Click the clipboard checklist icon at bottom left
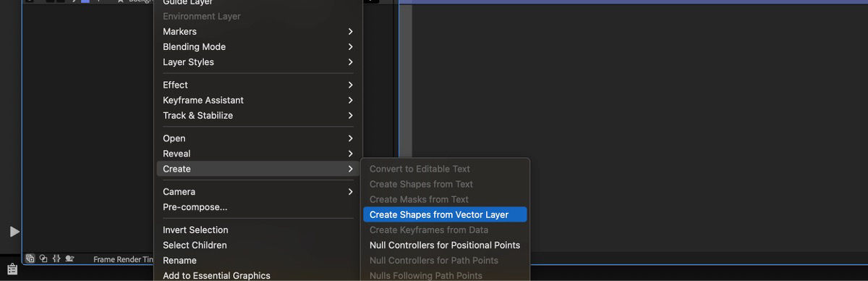The image size is (868, 281). click(x=12, y=269)
